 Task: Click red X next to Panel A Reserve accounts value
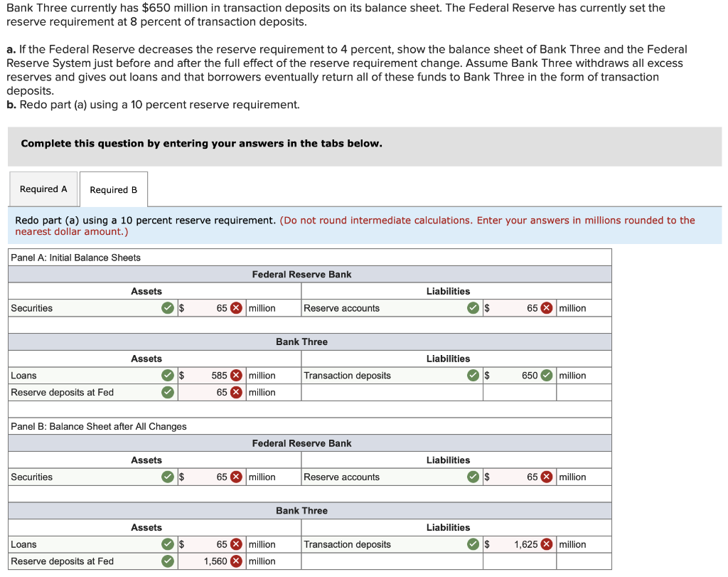tap(547, 308)
